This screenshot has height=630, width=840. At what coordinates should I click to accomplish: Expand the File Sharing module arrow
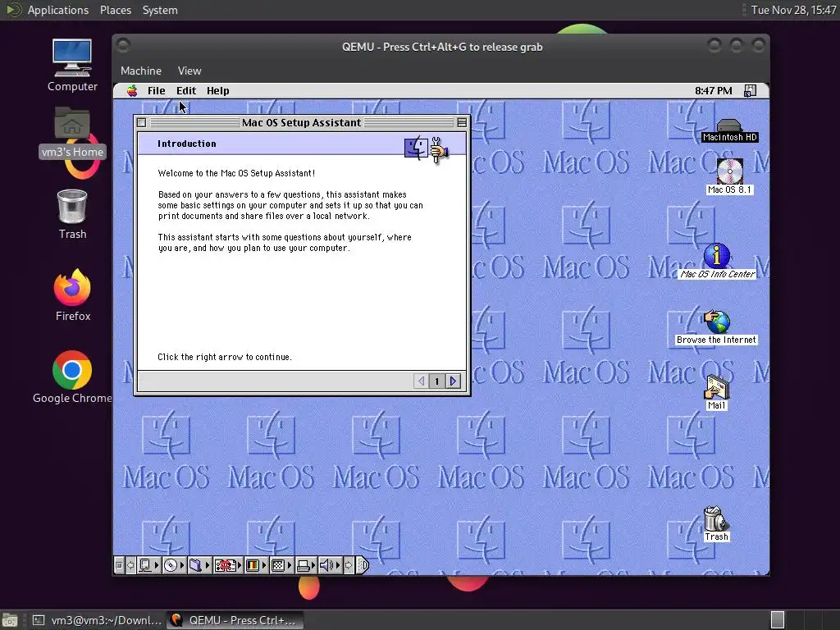208,565
